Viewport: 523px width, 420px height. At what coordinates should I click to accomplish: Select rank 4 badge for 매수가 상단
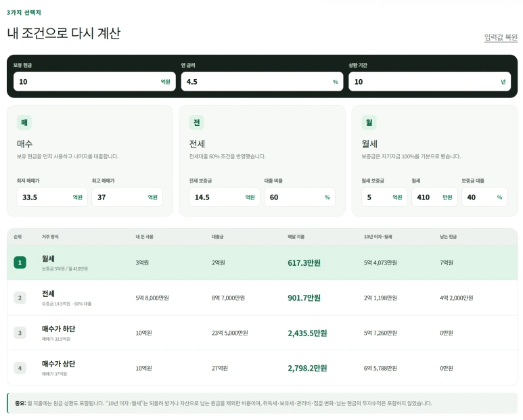(x=20, y=368)
